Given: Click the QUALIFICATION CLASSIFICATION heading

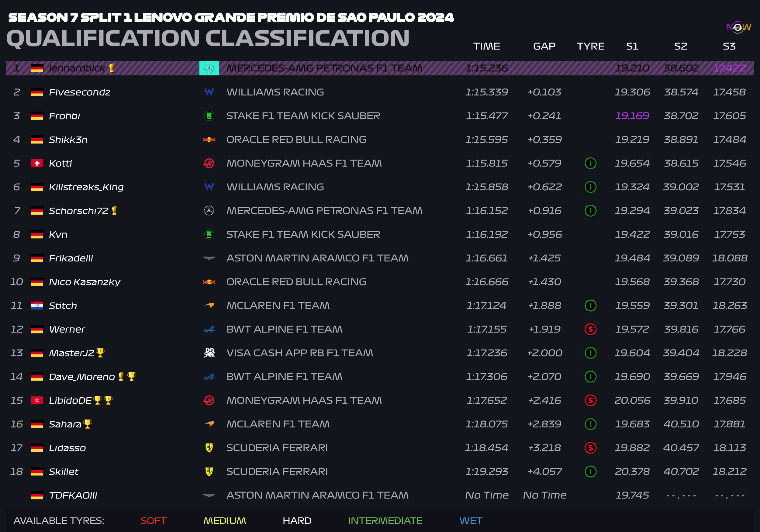Looking at the screenshot, I should [x=208, y=38].
